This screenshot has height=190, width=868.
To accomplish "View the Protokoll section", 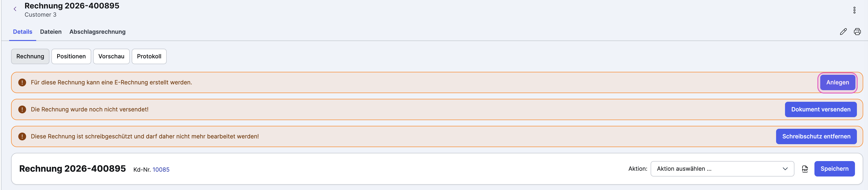I will 149,56.
